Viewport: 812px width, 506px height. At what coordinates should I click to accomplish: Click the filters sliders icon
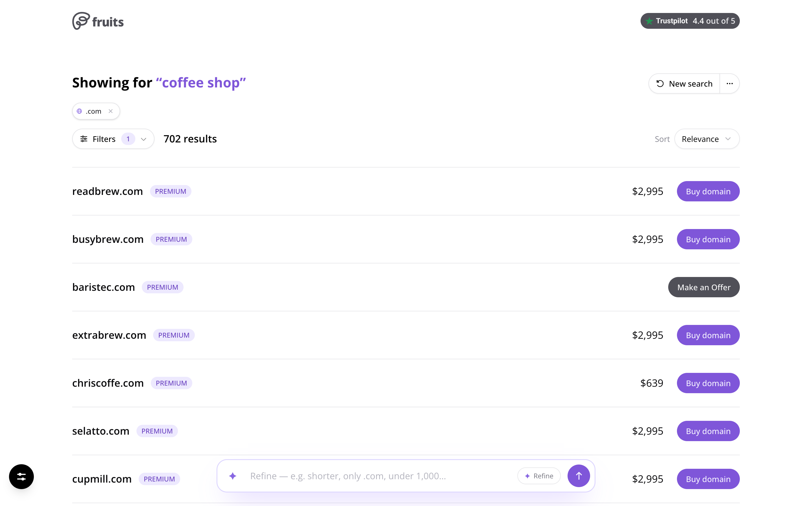(x=84, y=139)
